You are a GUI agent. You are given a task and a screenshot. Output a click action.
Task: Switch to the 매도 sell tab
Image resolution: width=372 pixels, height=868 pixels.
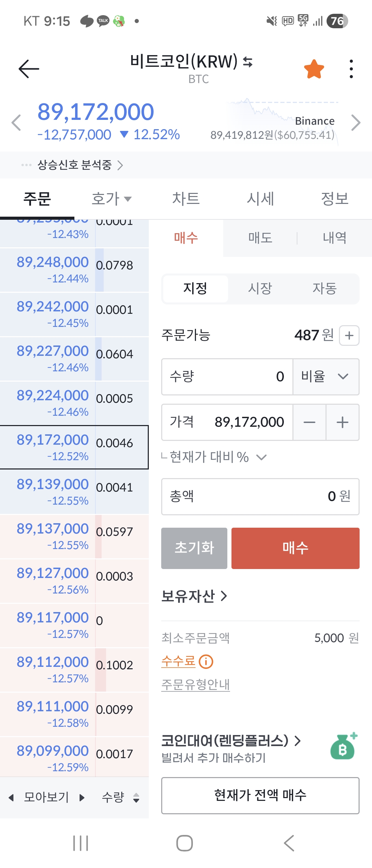tap(260, 238)
